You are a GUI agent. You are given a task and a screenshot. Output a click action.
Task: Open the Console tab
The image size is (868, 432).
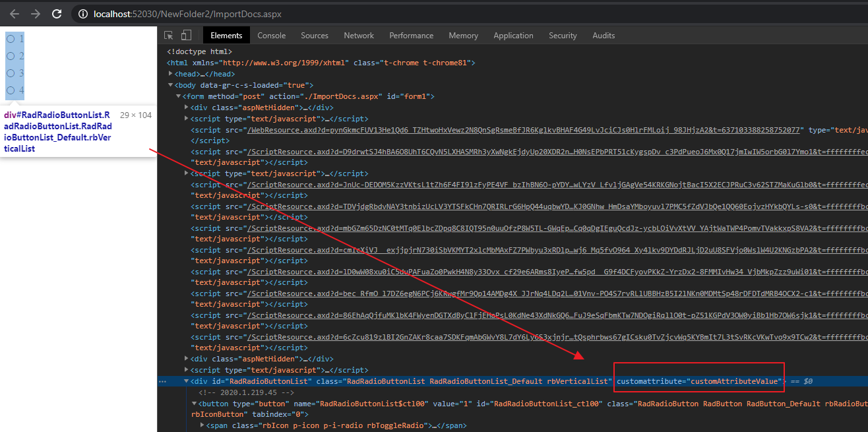[272, 36]
